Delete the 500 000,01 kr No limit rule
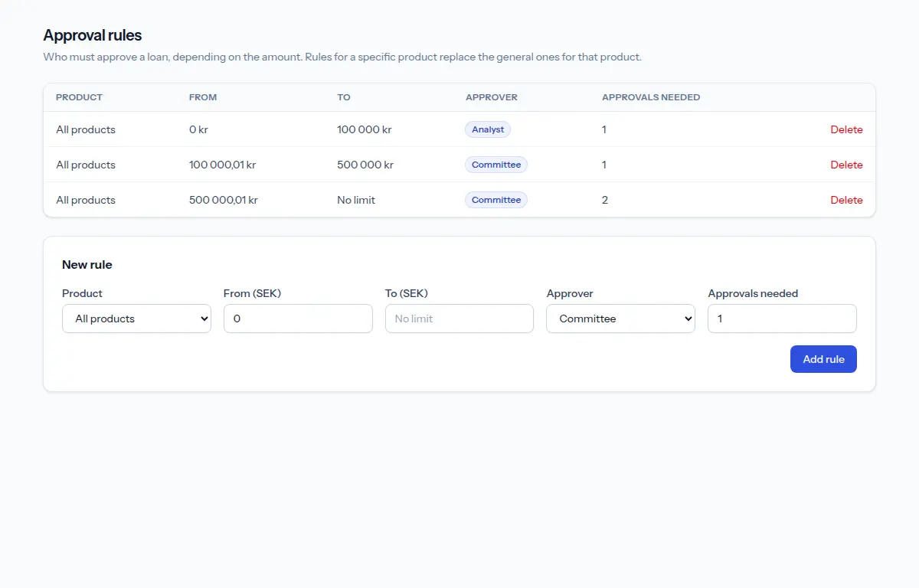 [846, 200]
